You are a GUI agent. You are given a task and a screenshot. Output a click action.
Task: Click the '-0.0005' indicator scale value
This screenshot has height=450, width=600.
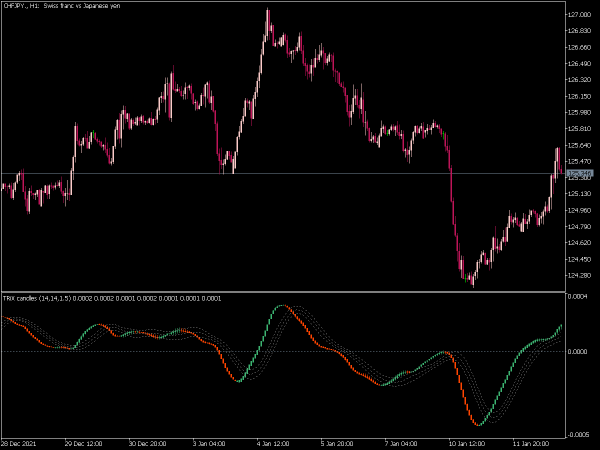[x=577, y=435]
